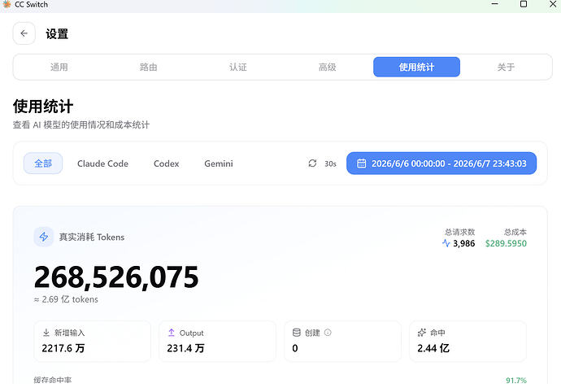
Task: Close the CC Switch window
Action: 553,4
